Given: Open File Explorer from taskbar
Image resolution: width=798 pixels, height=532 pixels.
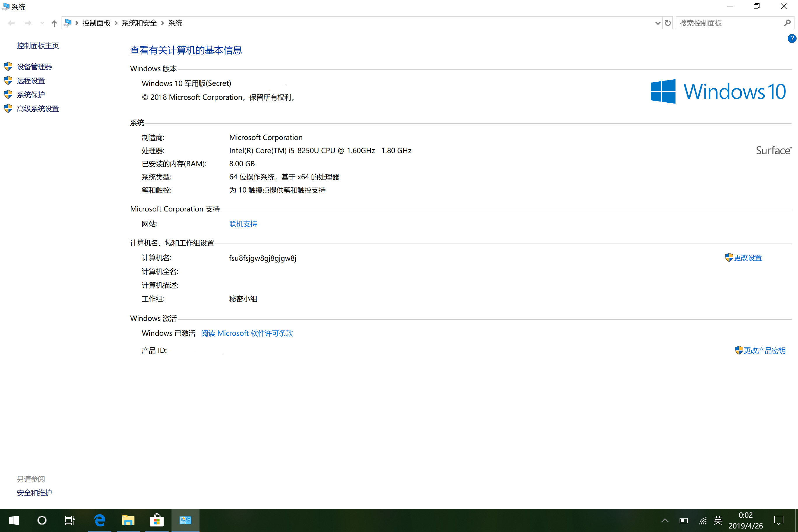Looking at the screenshot, I should pos(128,520).
